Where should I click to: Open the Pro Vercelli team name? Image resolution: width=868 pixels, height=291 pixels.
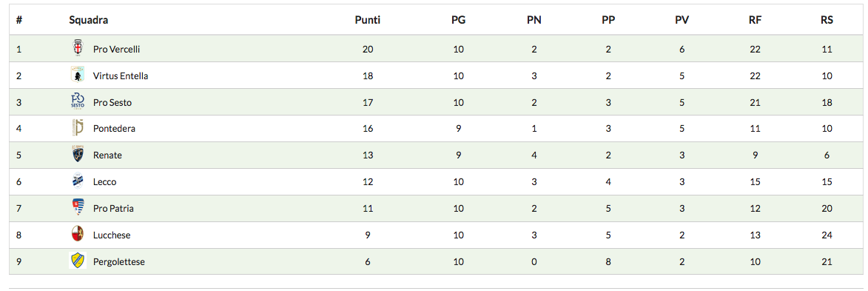pyautogui.click(x=117, y=49)
